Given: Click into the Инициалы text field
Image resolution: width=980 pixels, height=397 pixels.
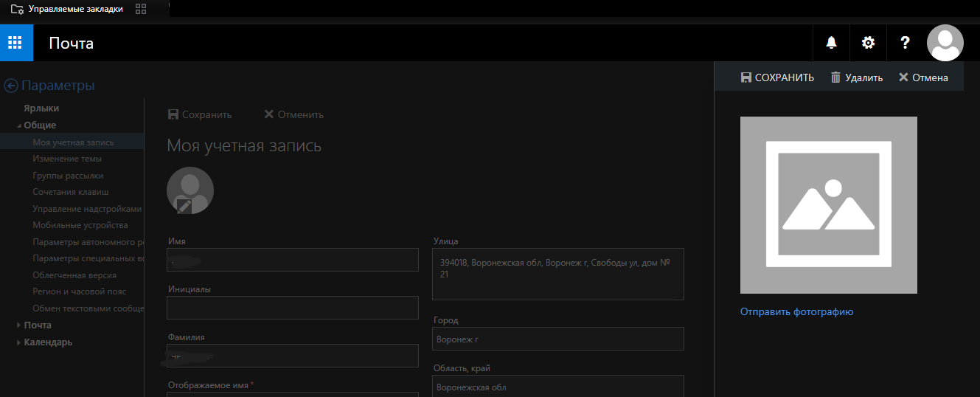Looking at the screenshot, I should [293, 308].
